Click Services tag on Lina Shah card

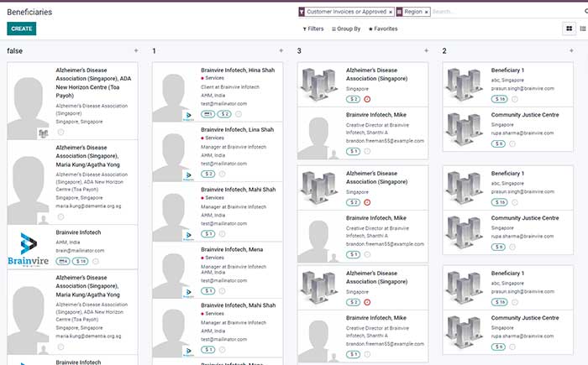click(x=213, y=138)
